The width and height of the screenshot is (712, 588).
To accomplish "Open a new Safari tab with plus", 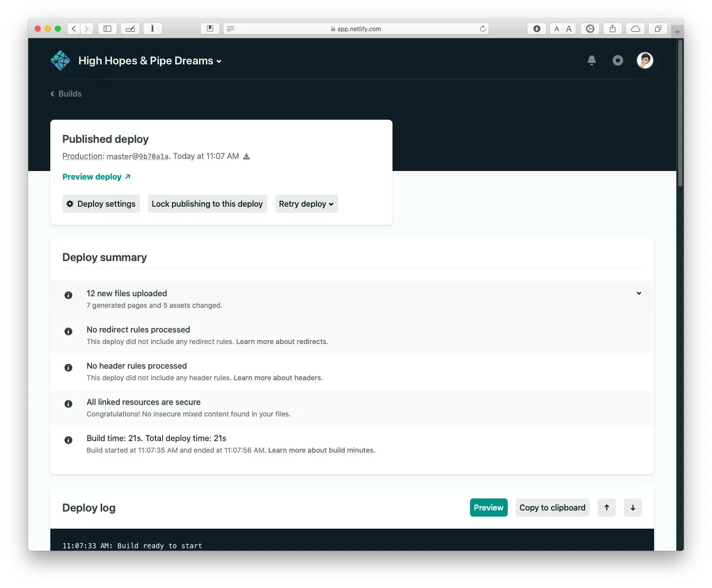I will coord(677,32).
